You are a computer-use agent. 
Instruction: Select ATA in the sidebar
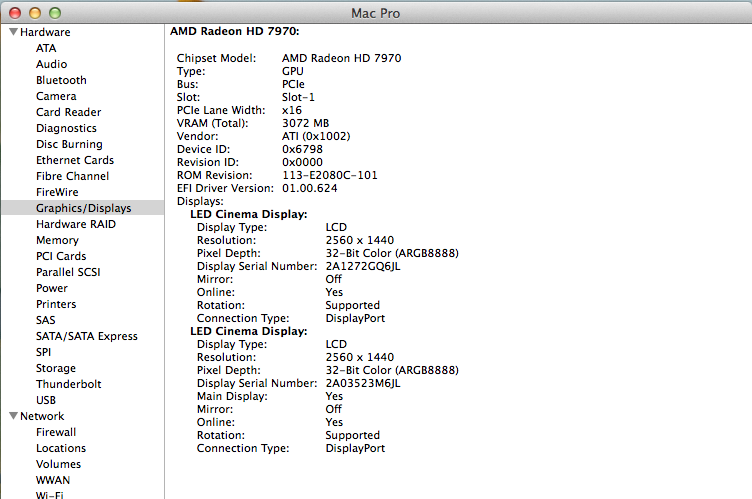[46, 48]
